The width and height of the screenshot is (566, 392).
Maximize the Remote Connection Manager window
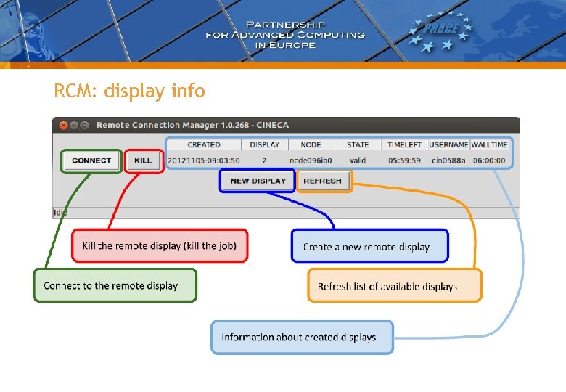tap(84, 126)
